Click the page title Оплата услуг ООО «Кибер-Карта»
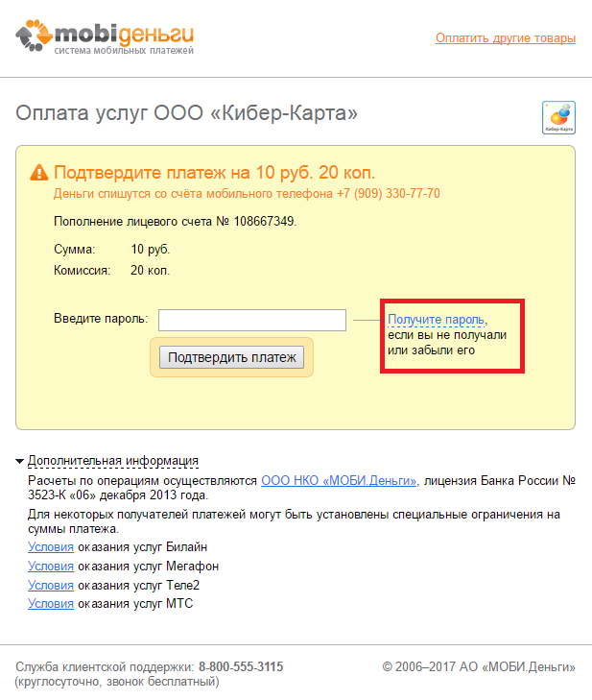The width and height of the screenshot is (592, 700). tap(186, 113)
